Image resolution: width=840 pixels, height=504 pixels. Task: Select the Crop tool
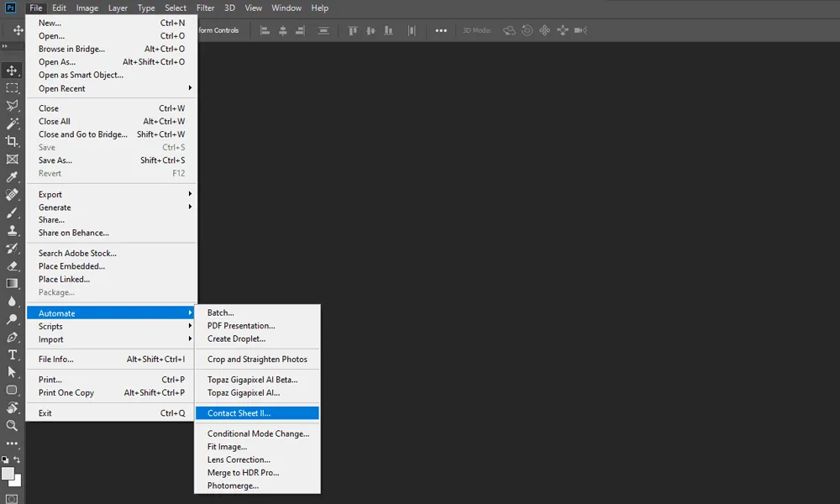tap(12, 141)
